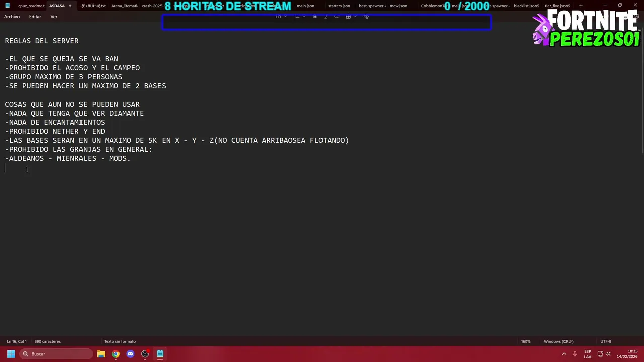Click the line about ACOSO Y EL CAMPEO
This screenshot has height=362, width=644.
[72, 68]
